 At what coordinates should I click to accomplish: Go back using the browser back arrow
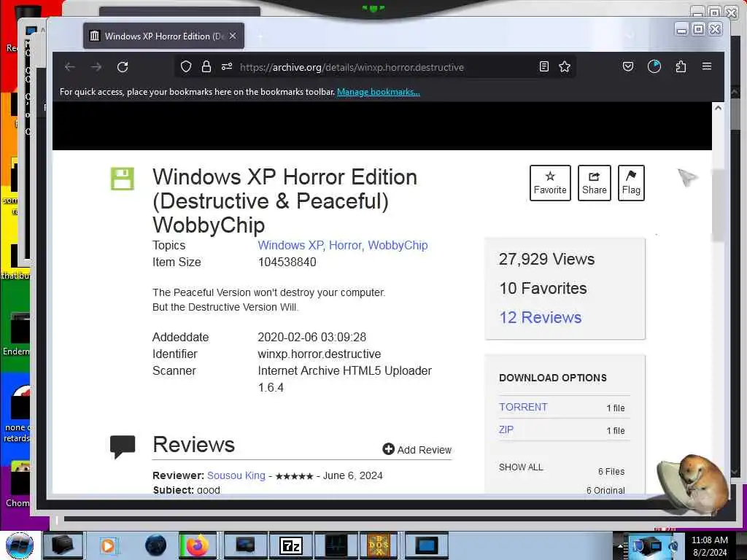coord(70,67)
